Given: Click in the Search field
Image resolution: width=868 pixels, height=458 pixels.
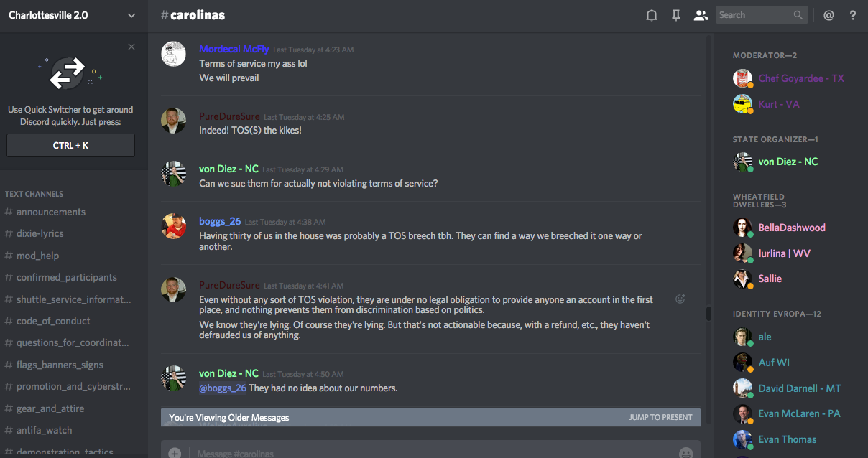Looking at the screenshot, I should pyautogui.click(x=753, y=15).
